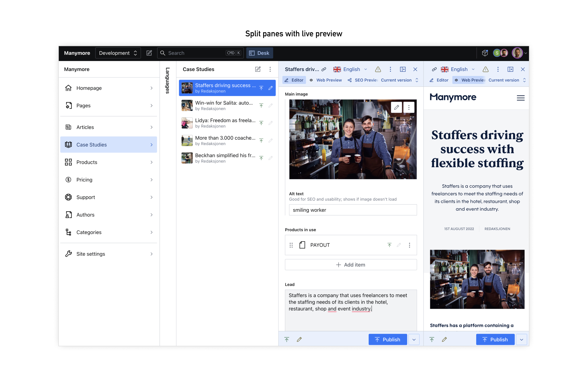The width and height of the screenshot is (588, 392).
Task: Click the compose/create new document icon in top bar
Action: [149, 53]
